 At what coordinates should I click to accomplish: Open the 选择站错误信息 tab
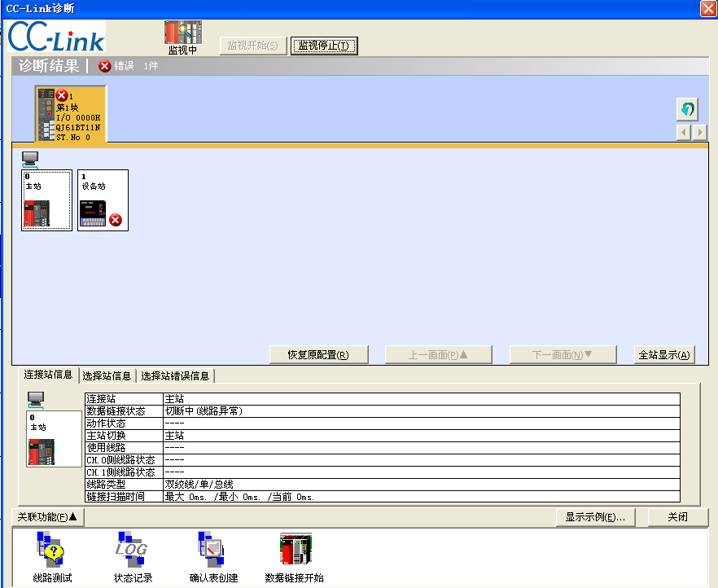click(x=175, y=376)
